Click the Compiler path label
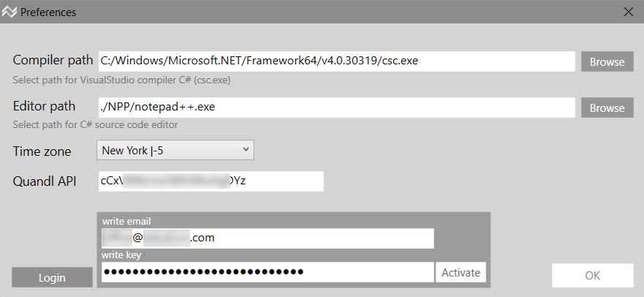The image size is (644, 297). pyautogui.click(x=53, y=60)
